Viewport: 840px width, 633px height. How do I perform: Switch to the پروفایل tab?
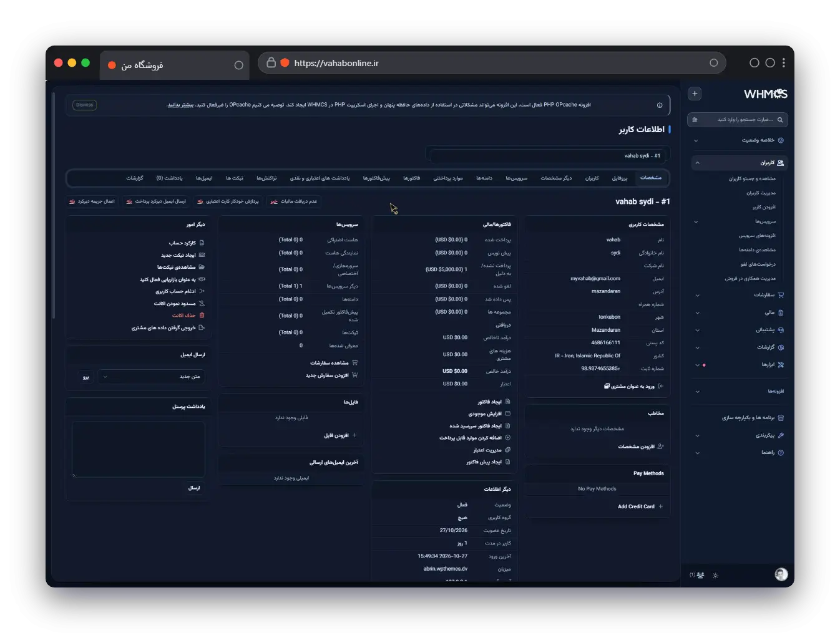click(620, 178)
